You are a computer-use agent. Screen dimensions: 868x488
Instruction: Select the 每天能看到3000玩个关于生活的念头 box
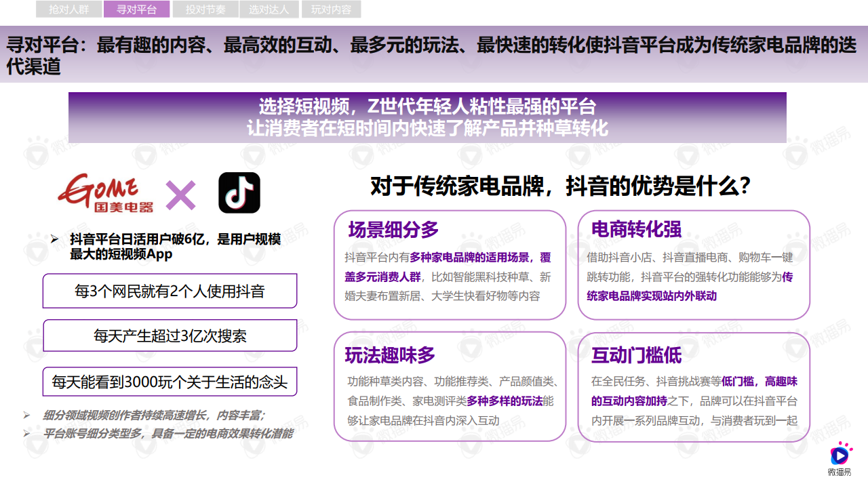tap(170, 382)
